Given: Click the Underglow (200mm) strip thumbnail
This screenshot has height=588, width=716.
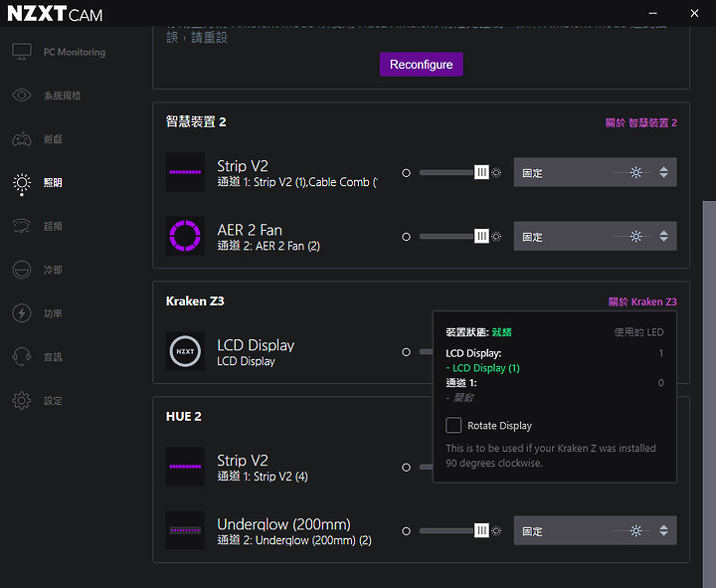Looking at the screenshot, I should [x=185, y=530].
